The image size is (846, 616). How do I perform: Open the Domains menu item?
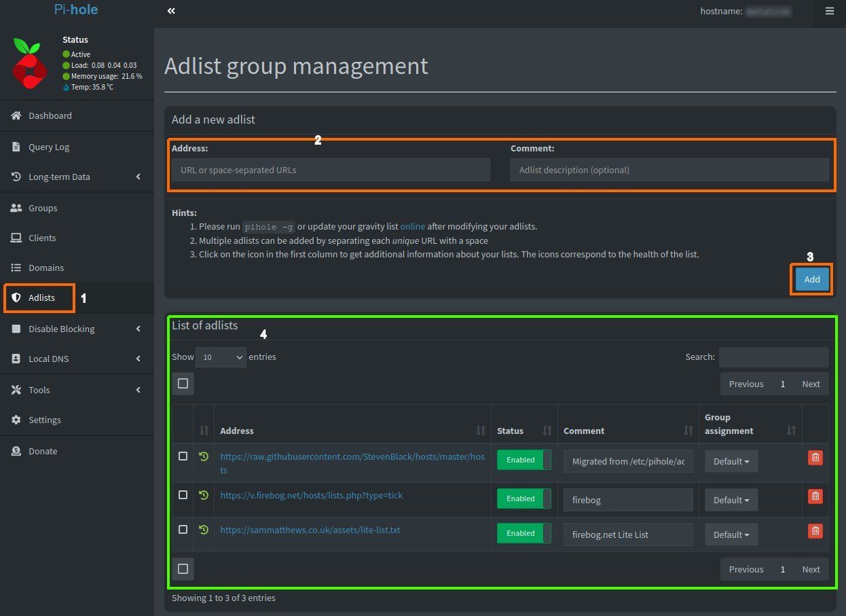[x=46, y=268]
